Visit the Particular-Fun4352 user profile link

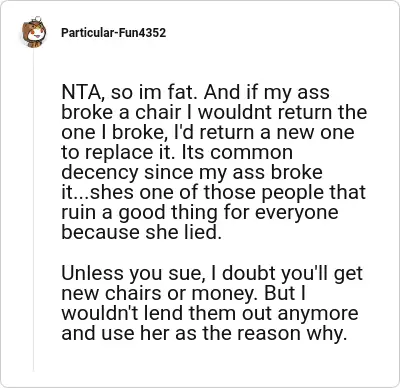pyautogui.click(x=113, y=33)
